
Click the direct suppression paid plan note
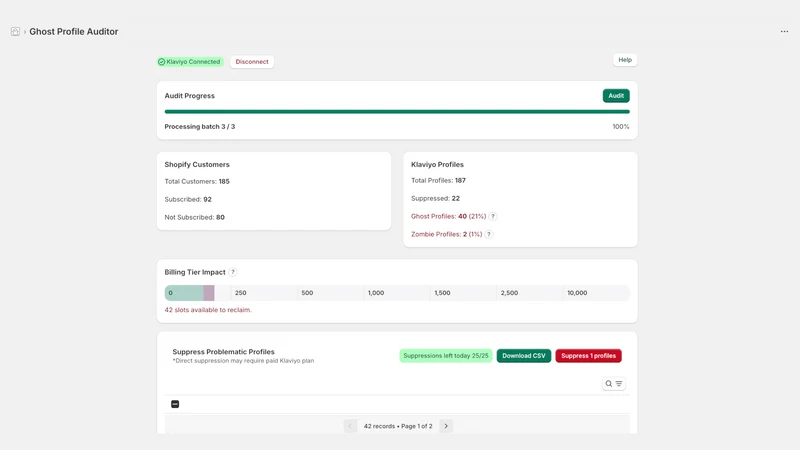coord(243,361)
